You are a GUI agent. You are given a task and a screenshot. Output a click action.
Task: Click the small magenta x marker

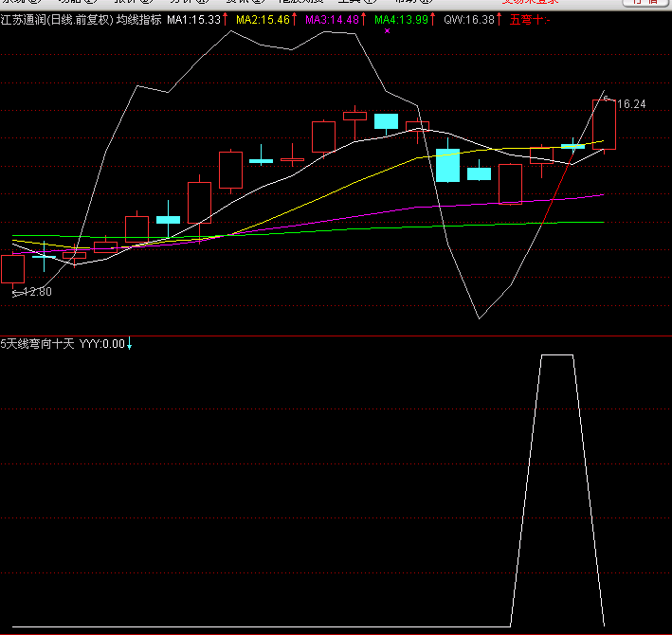coord(388,31)
